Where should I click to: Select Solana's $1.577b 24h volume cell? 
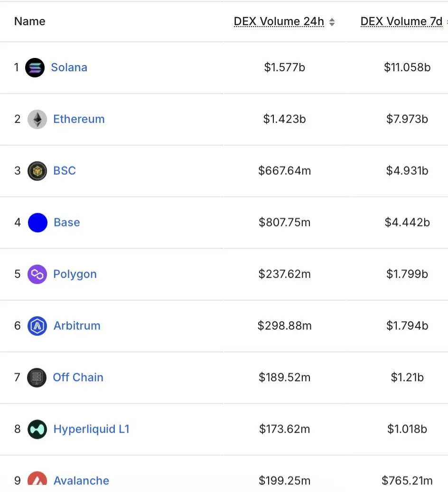click(x=284, y=67)
